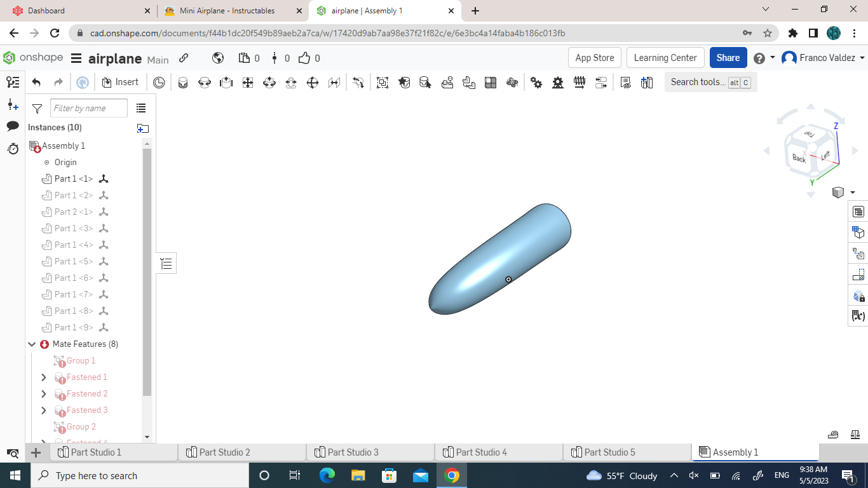Select the Parallel mate tool
Image resolution: width=868 pixels, height=488 pixels.
334,82
